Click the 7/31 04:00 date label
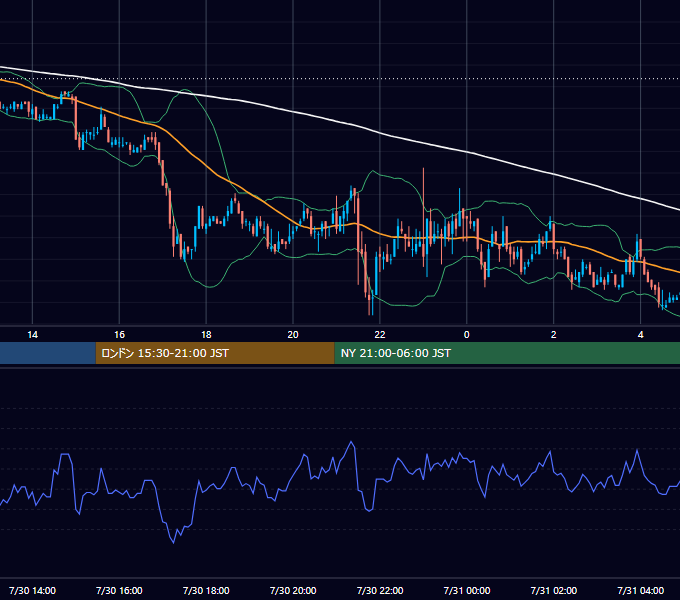The image size is (680, 600). click(x=641, y=590)
